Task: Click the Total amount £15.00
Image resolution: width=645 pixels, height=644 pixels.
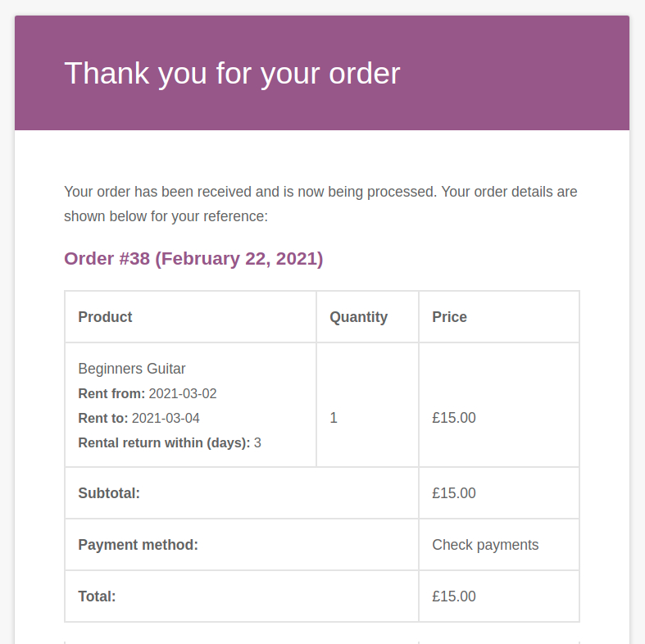Action: (x=454, y=596)
